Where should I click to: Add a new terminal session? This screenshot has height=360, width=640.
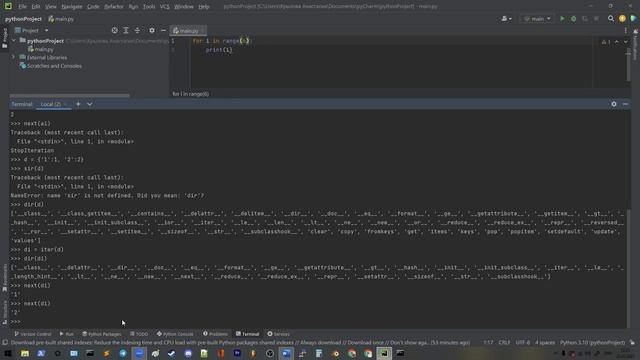click(78, 104)
